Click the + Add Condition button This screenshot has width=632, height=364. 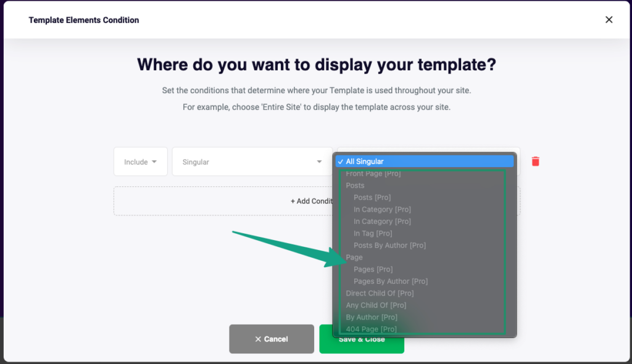(222, 201)
